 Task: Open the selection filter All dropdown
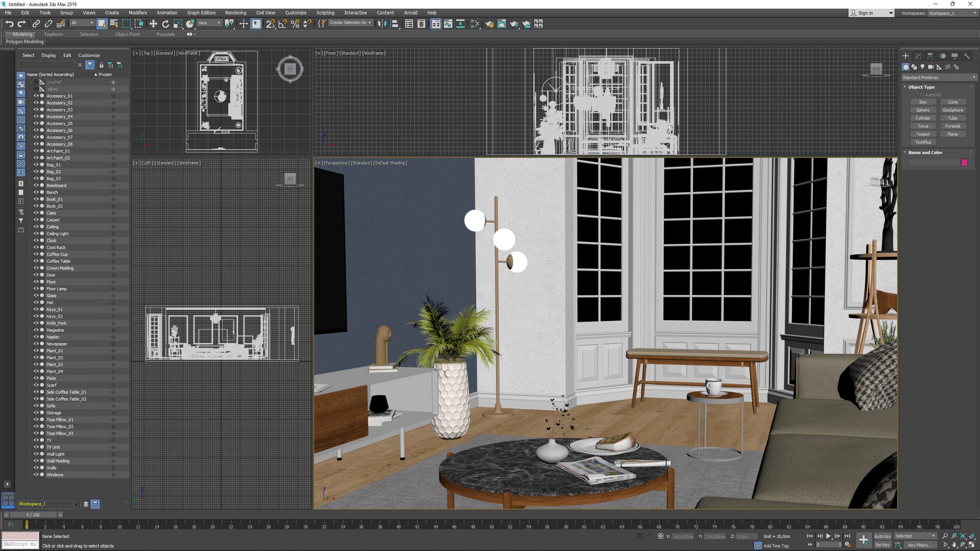(82, 23)
